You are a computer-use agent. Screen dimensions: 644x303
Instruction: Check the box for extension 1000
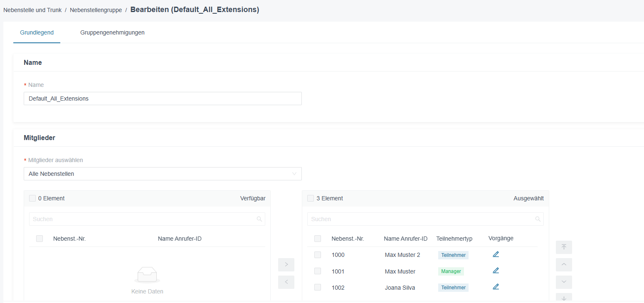[x=318, y=255]
